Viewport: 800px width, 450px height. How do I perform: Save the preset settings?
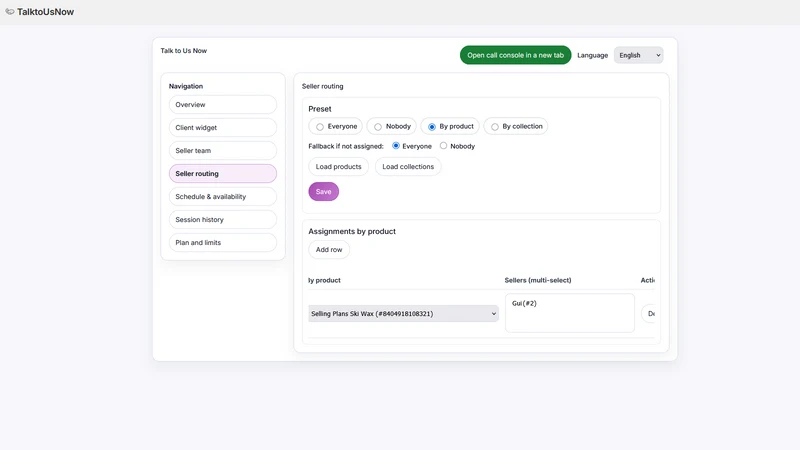coord(323,191)
